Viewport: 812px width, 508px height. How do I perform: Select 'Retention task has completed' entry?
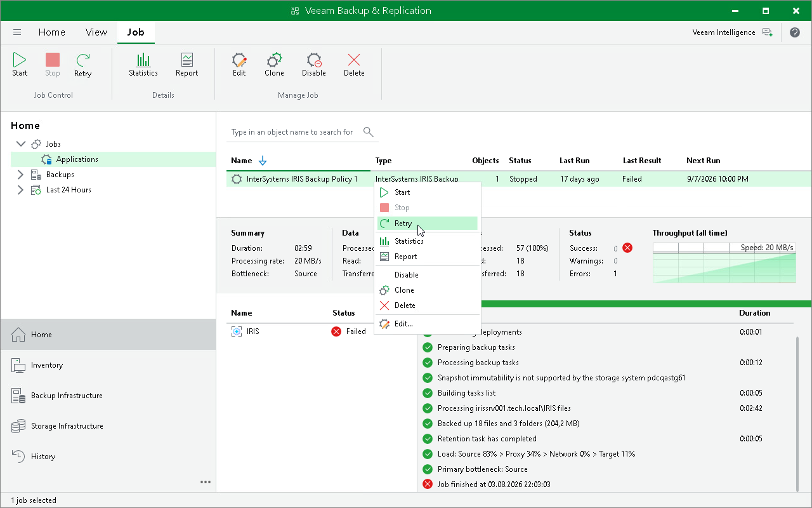[487, 439]
